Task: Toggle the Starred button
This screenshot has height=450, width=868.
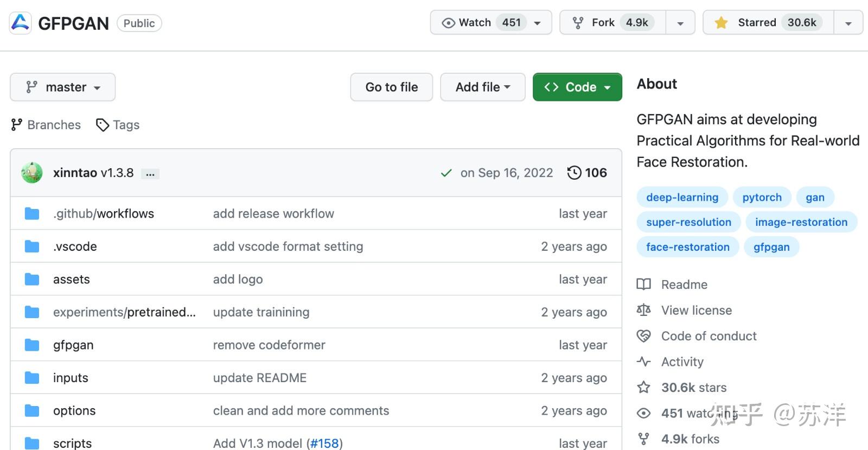Action: [768, 23]
